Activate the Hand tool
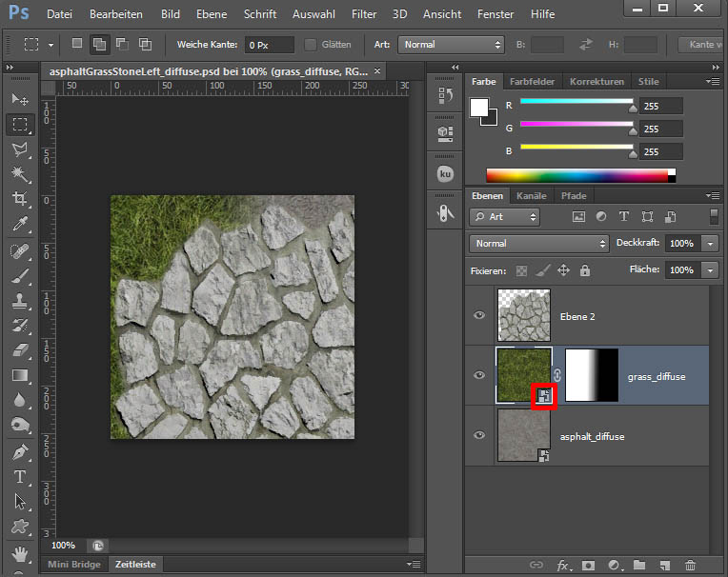This screenshot has width=728, height=577. [x=19, y=553]
